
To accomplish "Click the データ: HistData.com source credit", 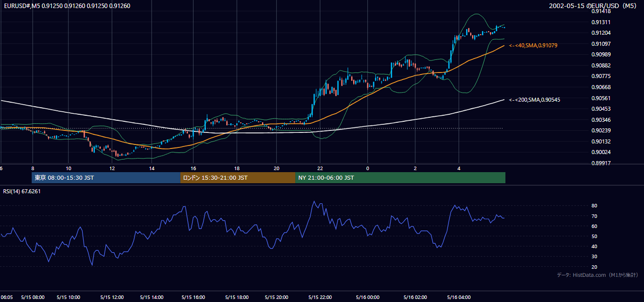I will 598,275.
